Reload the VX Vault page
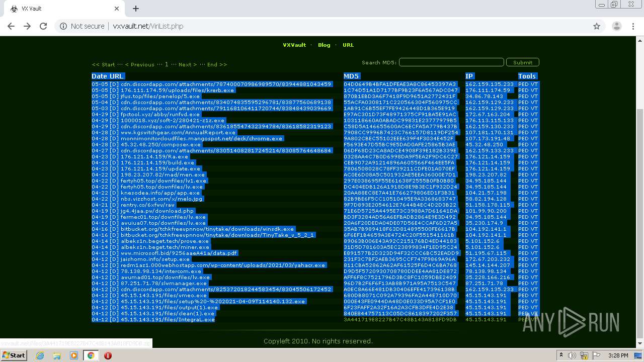 [x=43, y=26]
